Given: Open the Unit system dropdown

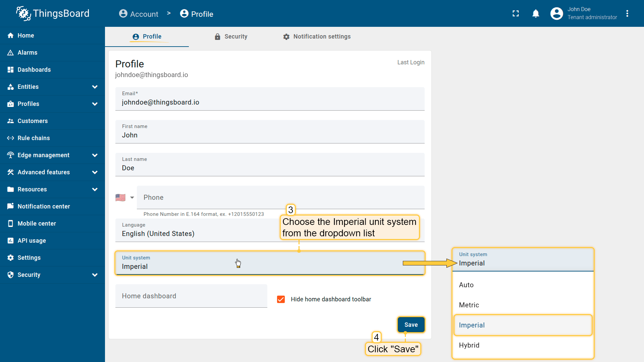Looking at the screenshot, I should (x=270, y=263).
